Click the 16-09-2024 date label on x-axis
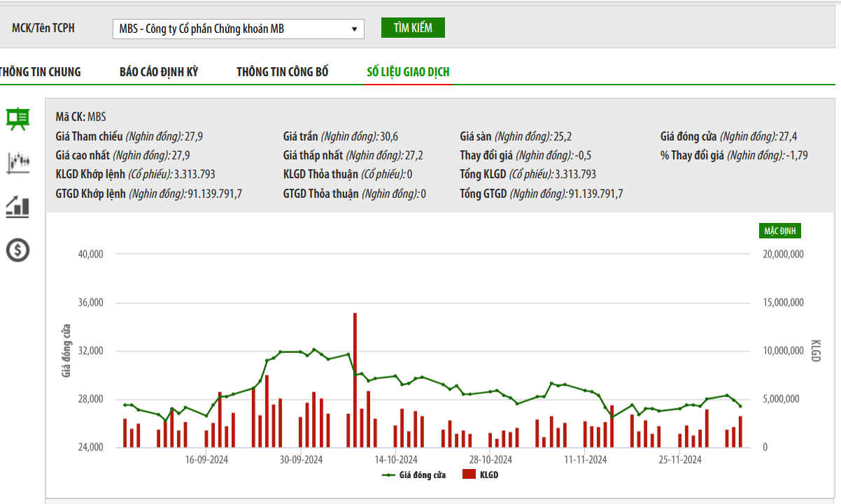The image size is (841, 504). (206, 459)
